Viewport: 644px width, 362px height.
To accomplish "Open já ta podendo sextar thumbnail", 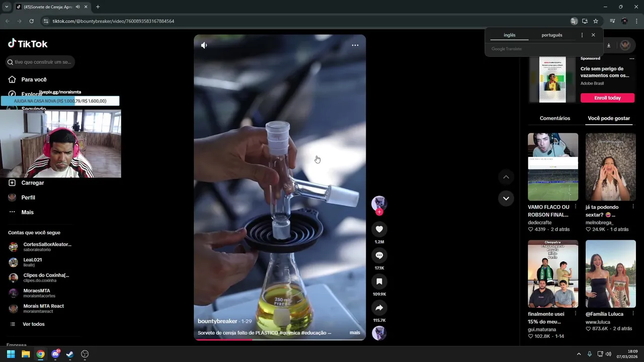I will (611, 167).
